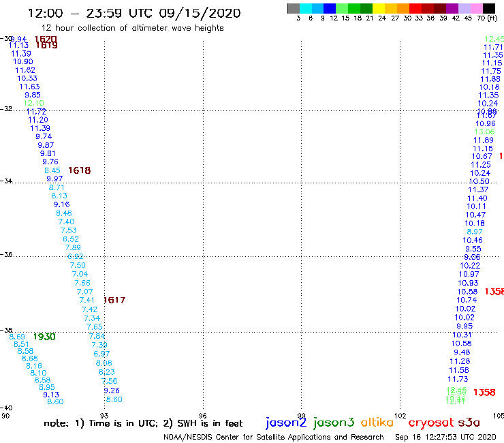Click wave height reading 8.45

tap(52, 170)
